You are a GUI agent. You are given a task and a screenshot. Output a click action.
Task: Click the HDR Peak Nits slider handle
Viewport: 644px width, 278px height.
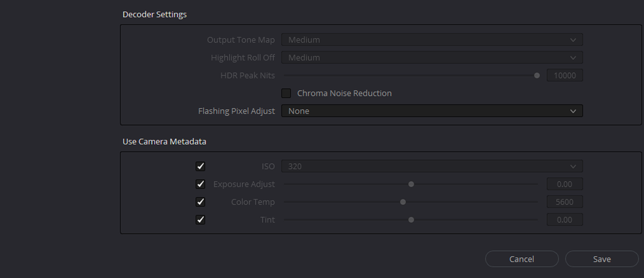coord(537,76)
